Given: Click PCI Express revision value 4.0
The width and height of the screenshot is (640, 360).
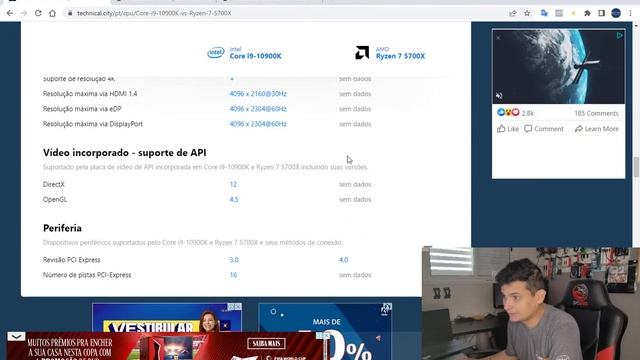Looking at the screenshot, I should (x=344, y=260).
